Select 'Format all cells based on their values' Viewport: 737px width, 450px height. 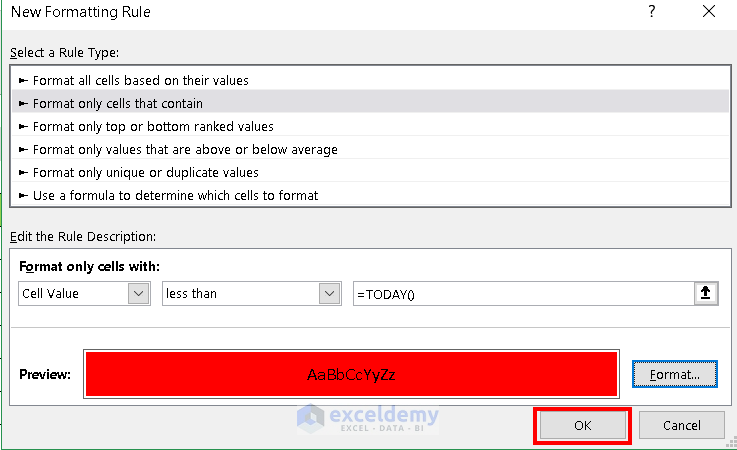coord(140,80)
